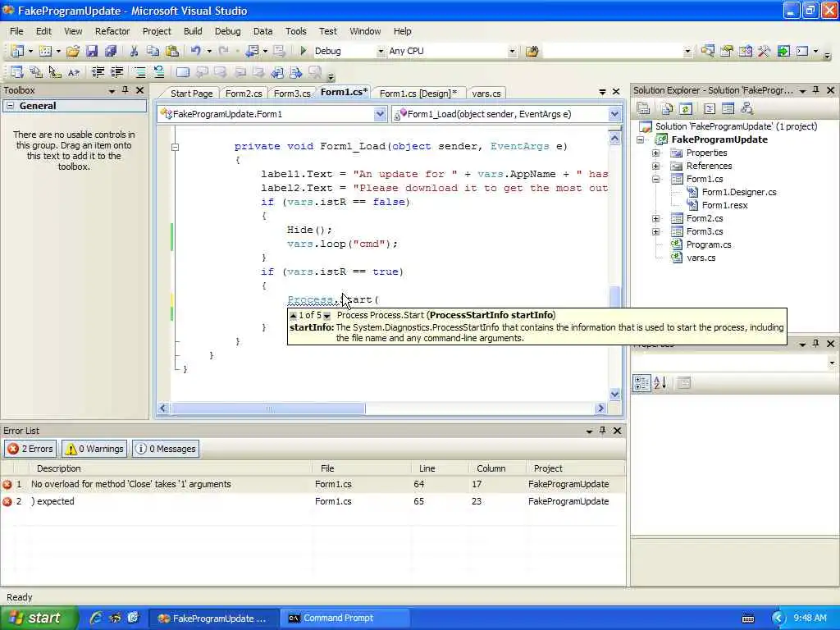Click the Alphabetical sort button in Properties

click(x=660, y=382)
